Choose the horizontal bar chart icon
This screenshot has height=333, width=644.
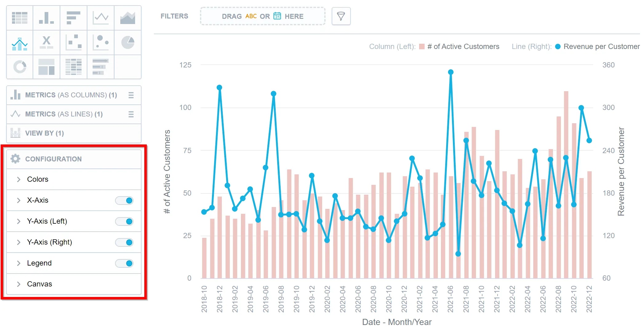click(x=74, y=18)
